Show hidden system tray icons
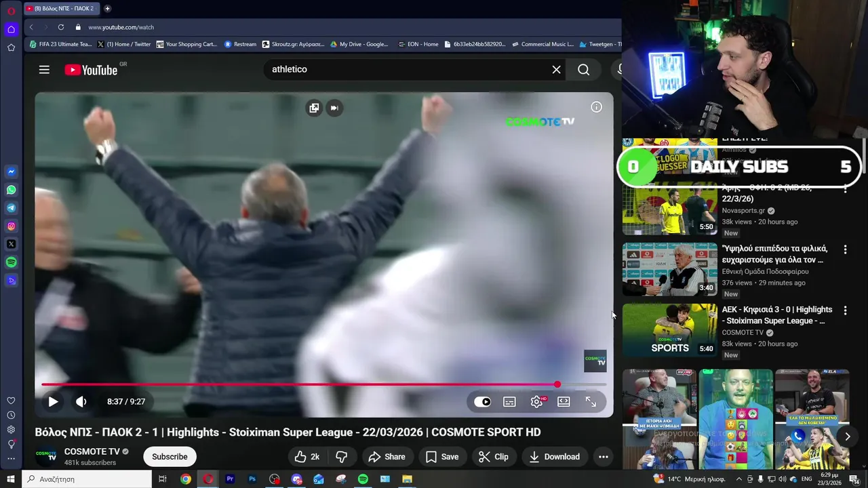This screenshot has height=488, width=868. click(x=738, y=479)
